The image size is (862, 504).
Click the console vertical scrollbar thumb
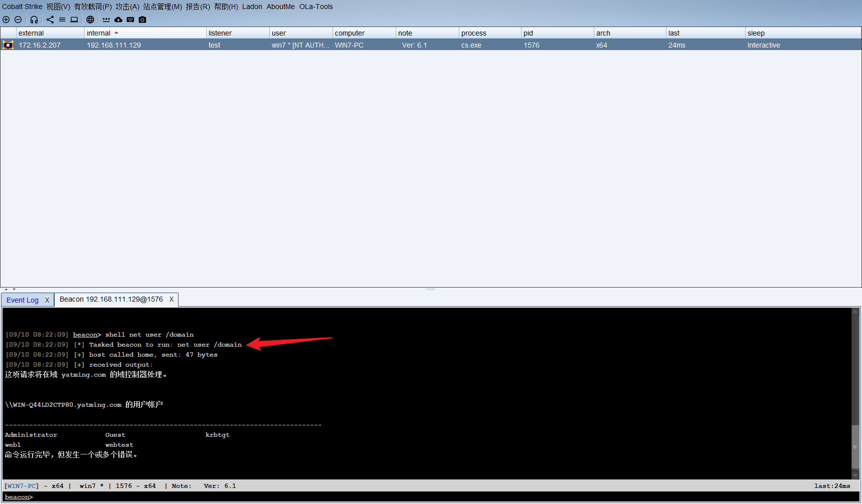(x=855, y=446)
